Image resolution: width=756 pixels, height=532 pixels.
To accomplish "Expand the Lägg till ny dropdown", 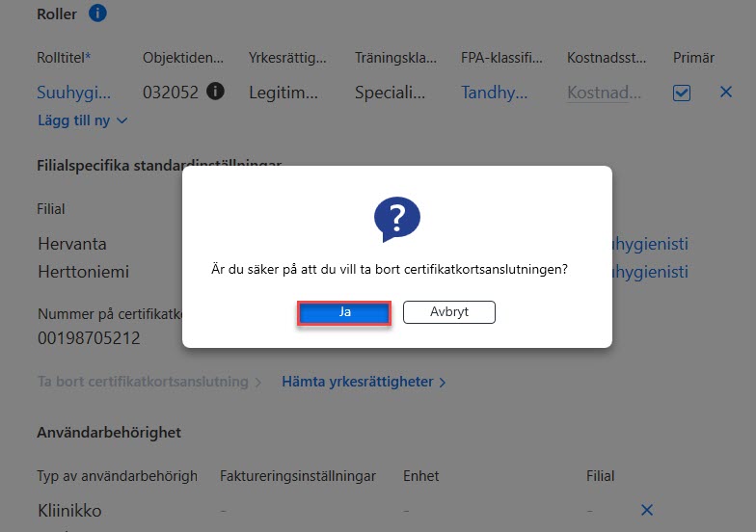I will (x=83, y=120).
